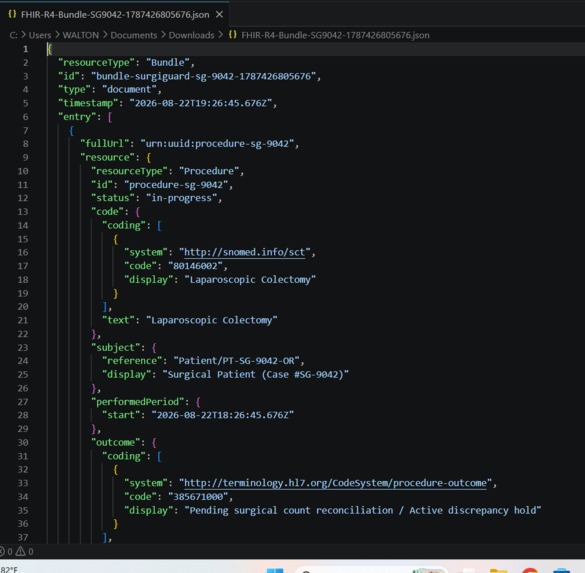Click line number 6 in the gutter
This screenshot has height=573, width=585.
click(25, 117)
